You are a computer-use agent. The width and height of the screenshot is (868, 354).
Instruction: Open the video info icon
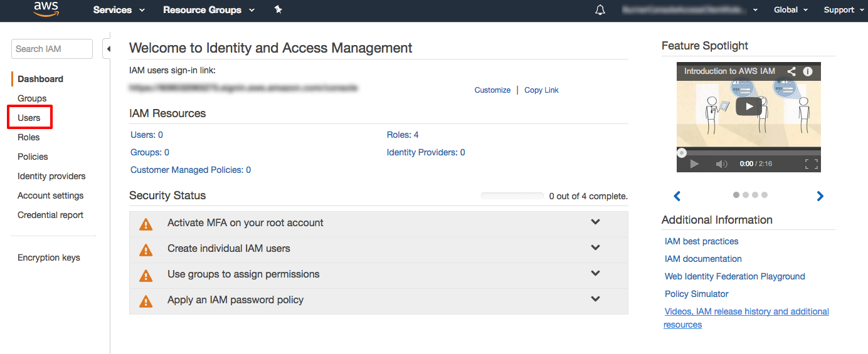(x=808, y=71)
